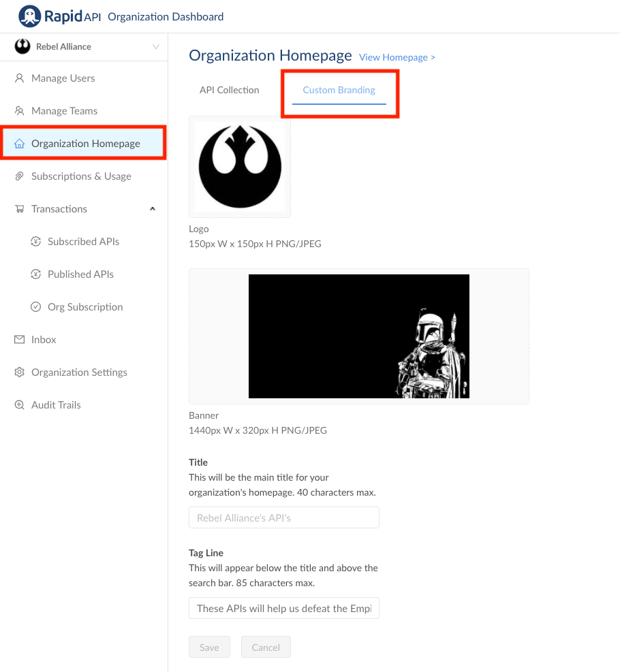Click the Subscribed APIs currency icon
620x672 pixels.
coord(36,241)
